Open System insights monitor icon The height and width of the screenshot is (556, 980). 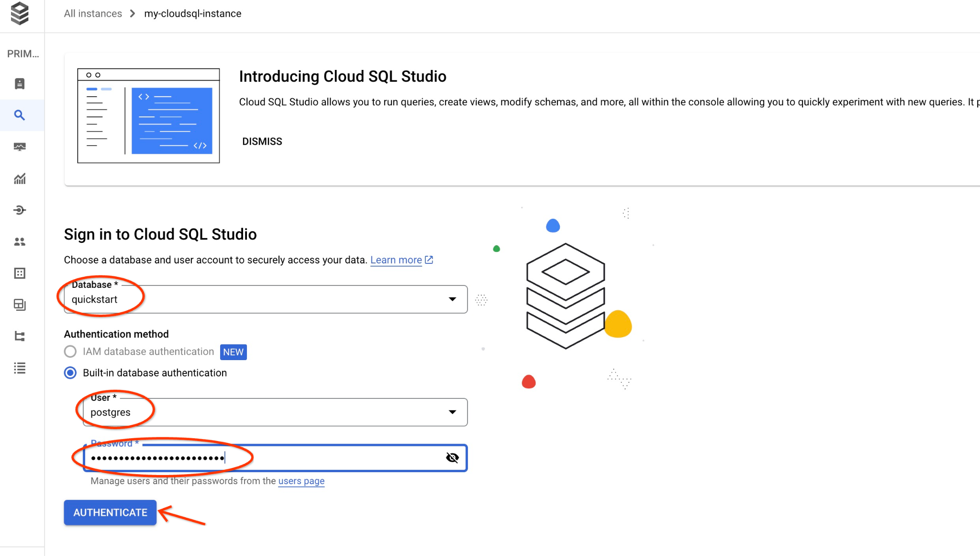coord(20,147)
